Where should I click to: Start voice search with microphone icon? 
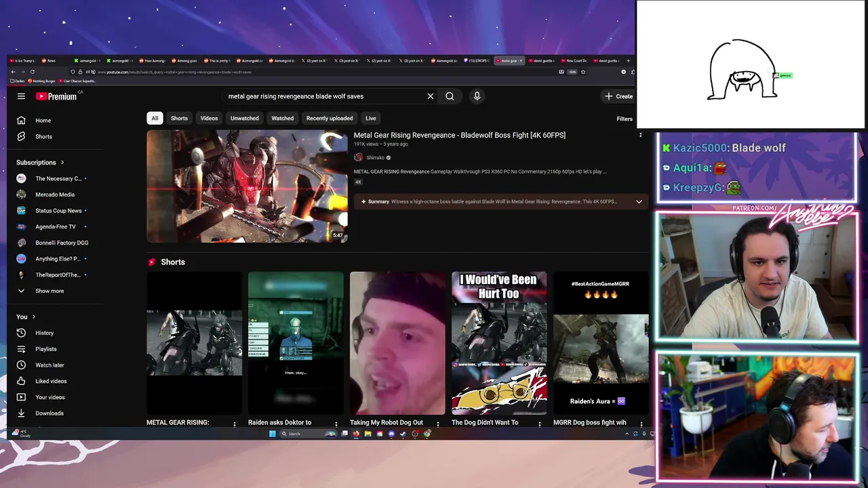[477, 96]
